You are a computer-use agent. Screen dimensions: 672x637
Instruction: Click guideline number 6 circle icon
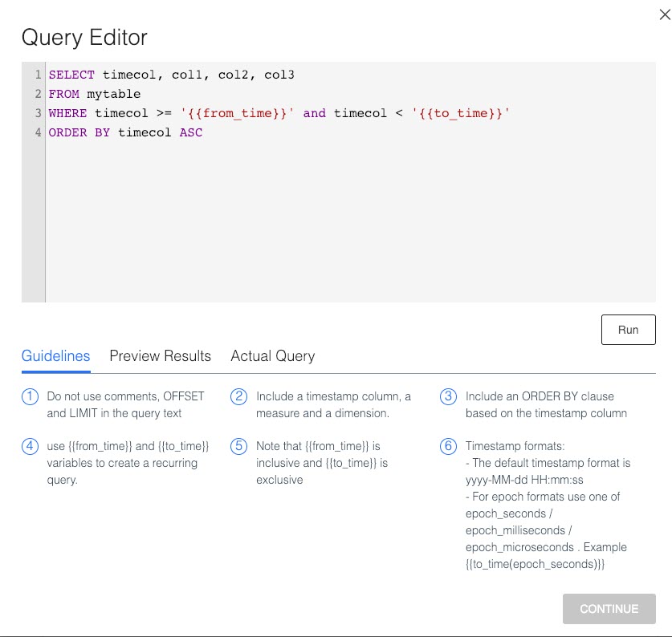pos(449,447)
